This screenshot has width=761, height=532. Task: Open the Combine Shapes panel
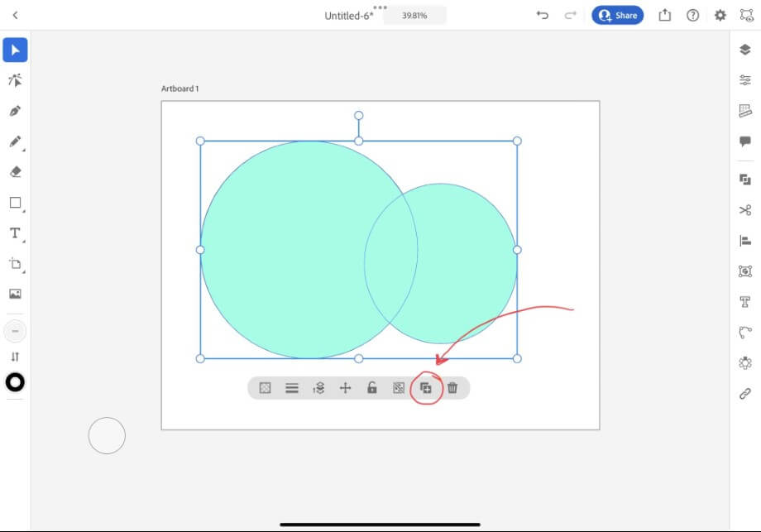pyautogui.click(x=745, y=180)
